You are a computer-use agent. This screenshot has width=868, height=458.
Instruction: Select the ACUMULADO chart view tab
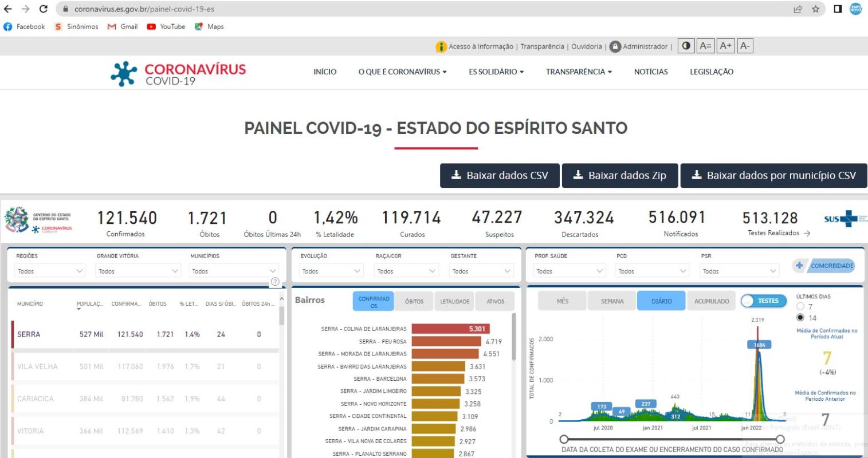click(x=712, y=301)
